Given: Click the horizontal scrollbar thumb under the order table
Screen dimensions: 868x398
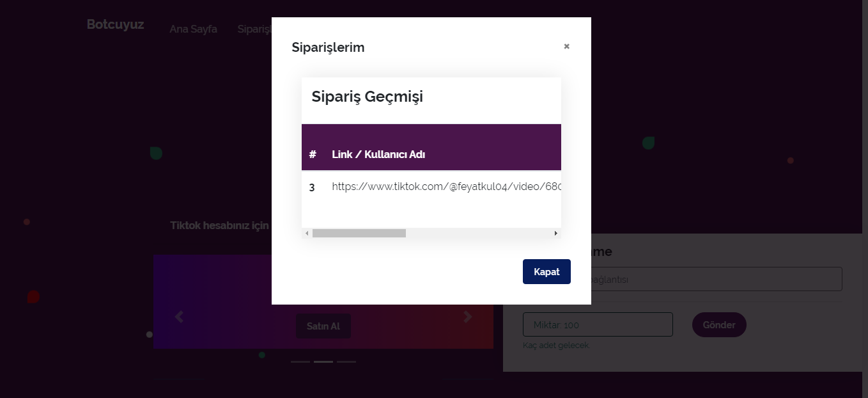Looking at the screenshot, I should (359, 234).
